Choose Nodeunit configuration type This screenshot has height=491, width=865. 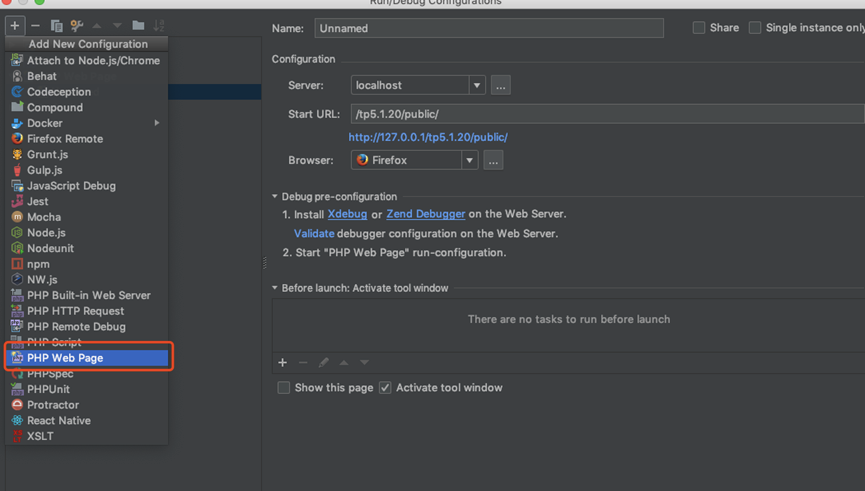coord(87,248)
